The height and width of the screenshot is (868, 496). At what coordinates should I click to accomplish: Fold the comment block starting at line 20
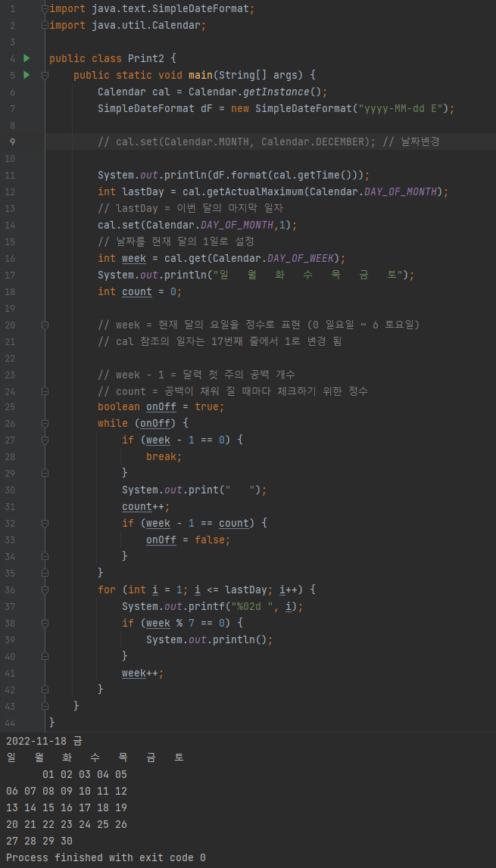pos(45,325)
